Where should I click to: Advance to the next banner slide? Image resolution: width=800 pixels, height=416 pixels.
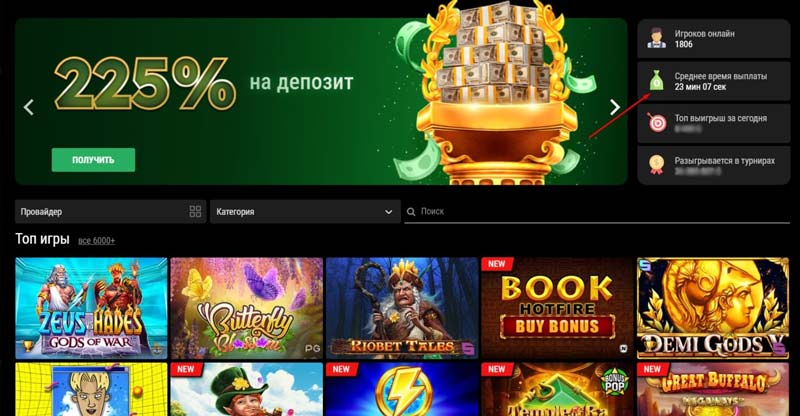[615, 107]
